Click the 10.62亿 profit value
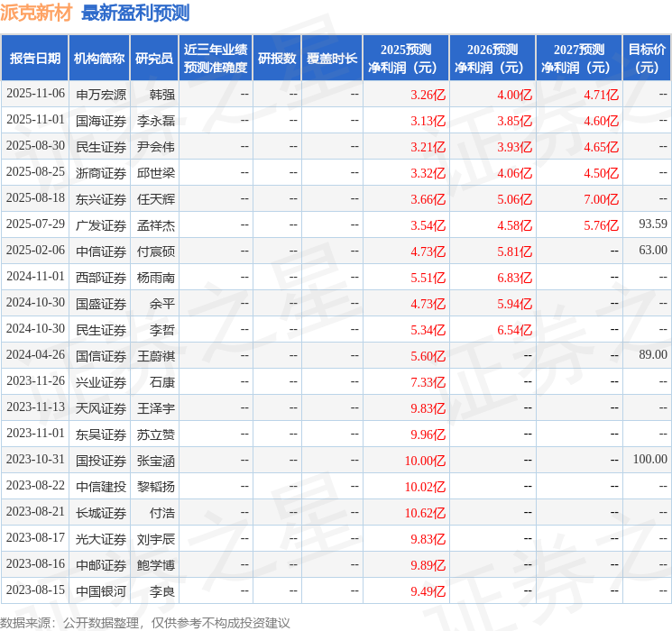The image size is (672, 631). tap(425, 513)
